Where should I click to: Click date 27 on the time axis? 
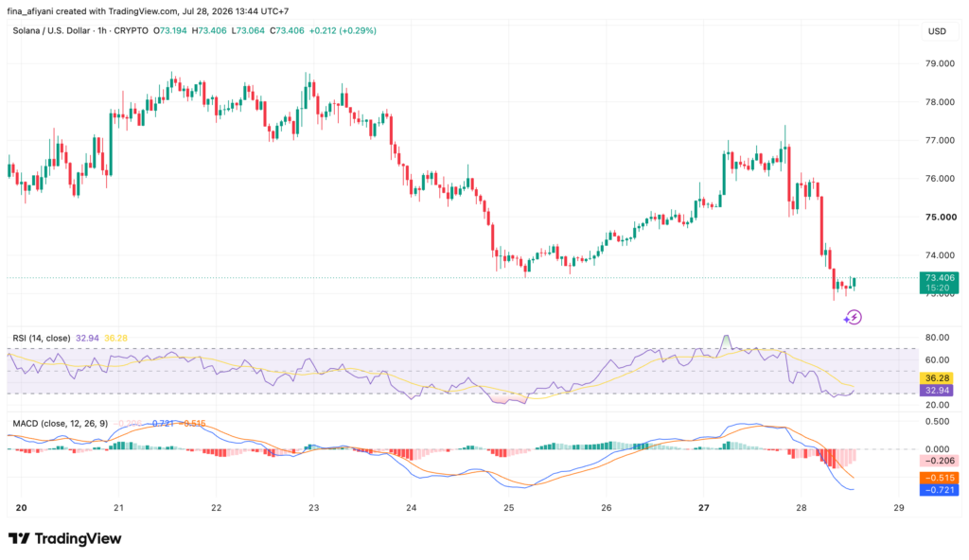703,508
